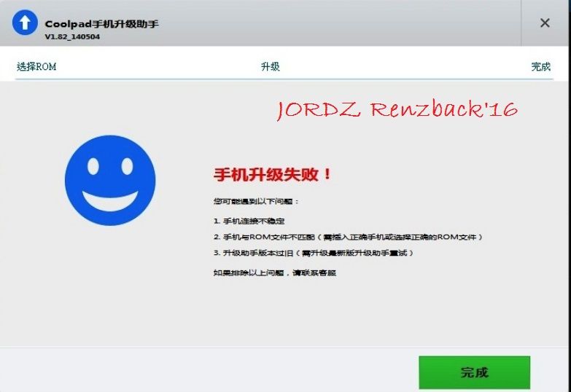Viewport: 571px width, 392px height.
Task: Select the 您可能遇到以下问题 text line
Action: (x=256, y=201)
